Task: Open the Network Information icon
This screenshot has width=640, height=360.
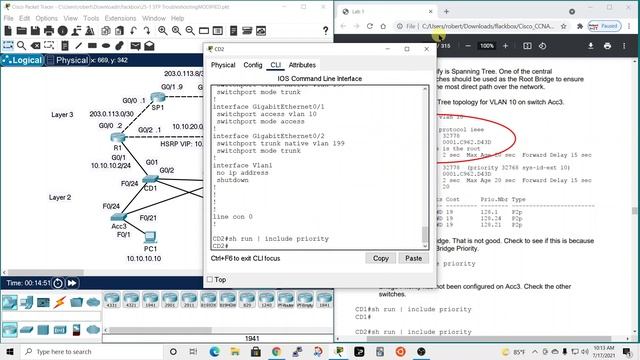Action: 62,31
